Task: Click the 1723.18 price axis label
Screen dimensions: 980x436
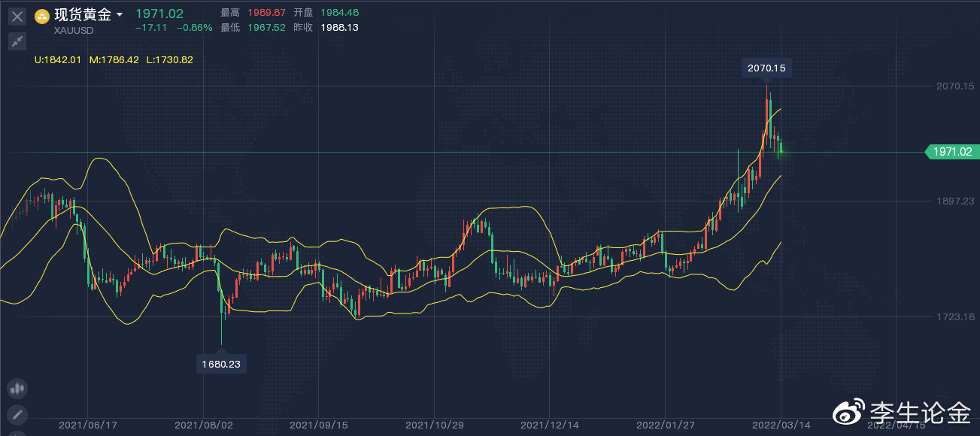Action: pyautogui.click(x=956, y=316)
